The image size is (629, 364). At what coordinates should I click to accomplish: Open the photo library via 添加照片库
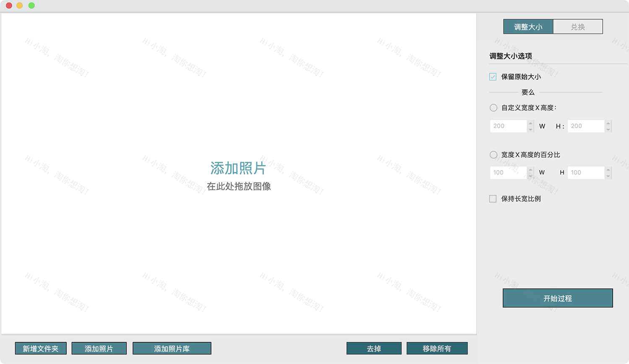(x=172, y=348)
